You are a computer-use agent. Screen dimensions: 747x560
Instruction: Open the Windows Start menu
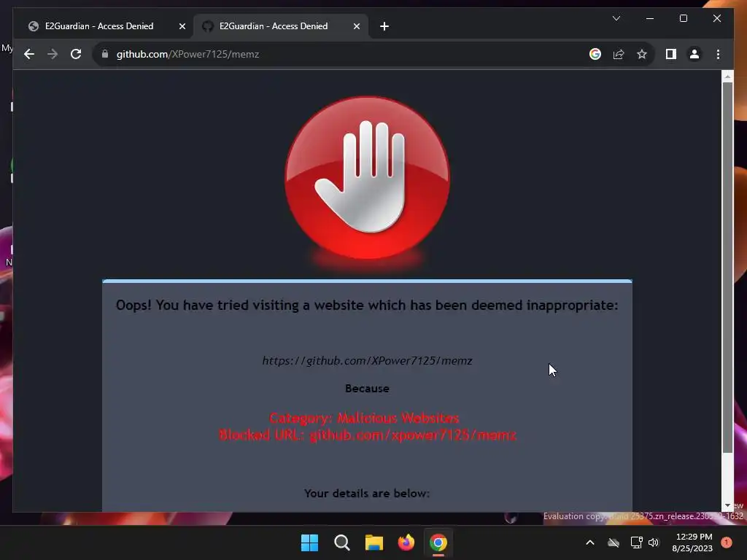tap(309, 542)
